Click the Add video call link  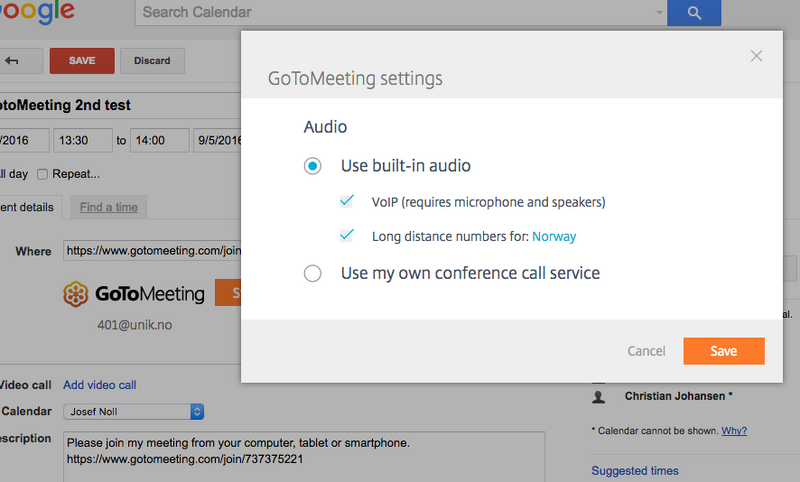(x=99, y=385)
